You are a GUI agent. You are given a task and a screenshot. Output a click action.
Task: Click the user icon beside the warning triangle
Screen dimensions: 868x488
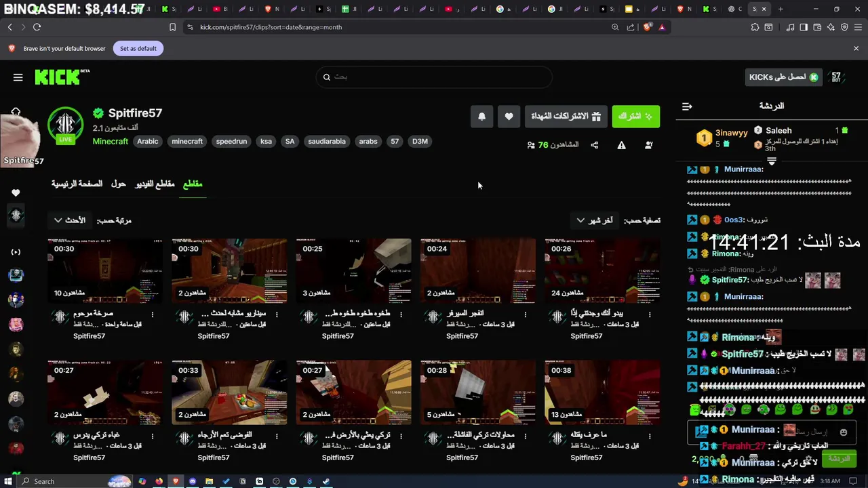(x=649, y=145)
